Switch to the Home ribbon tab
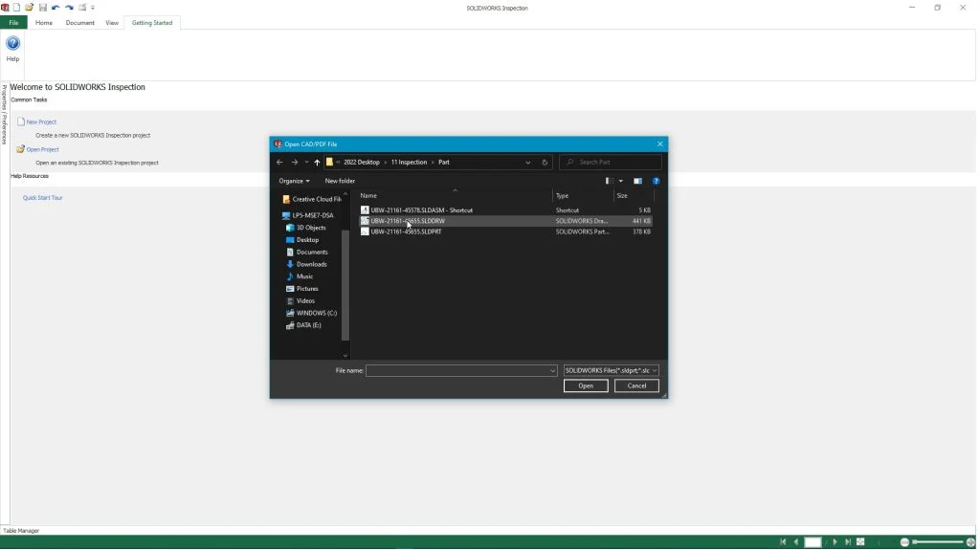The width and height of the screenshot is (980, 550). click(44, 22)
